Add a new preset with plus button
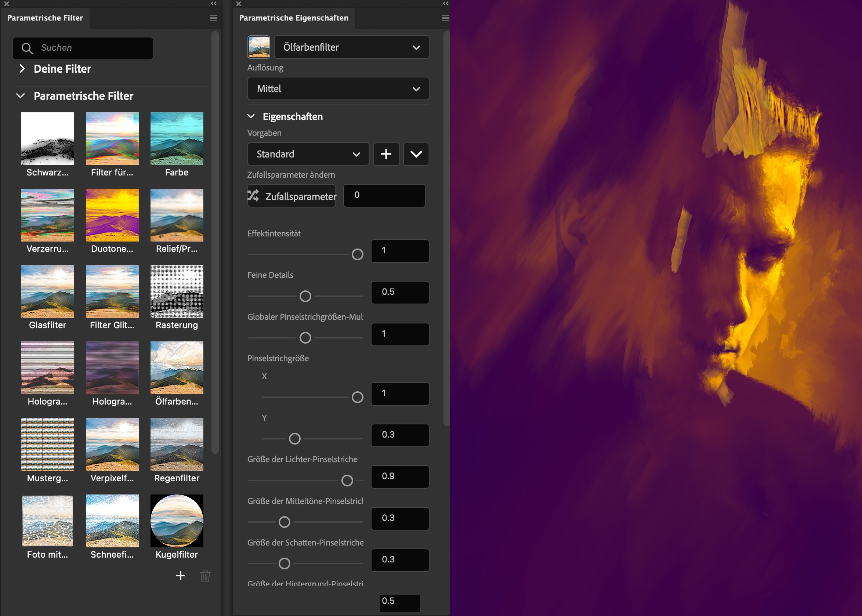The height and width of the screenshot is (616, 862). 386,154
